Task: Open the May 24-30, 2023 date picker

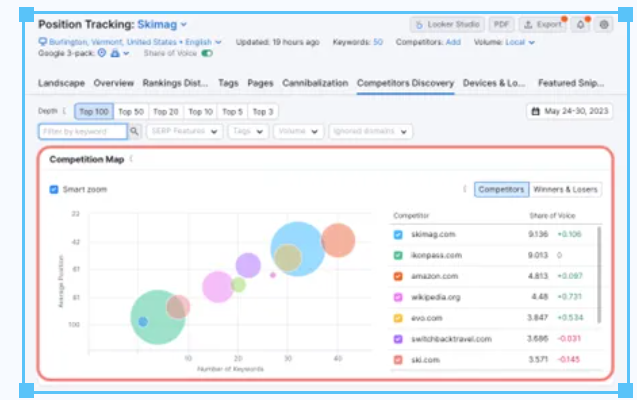Action: (570, 111)
